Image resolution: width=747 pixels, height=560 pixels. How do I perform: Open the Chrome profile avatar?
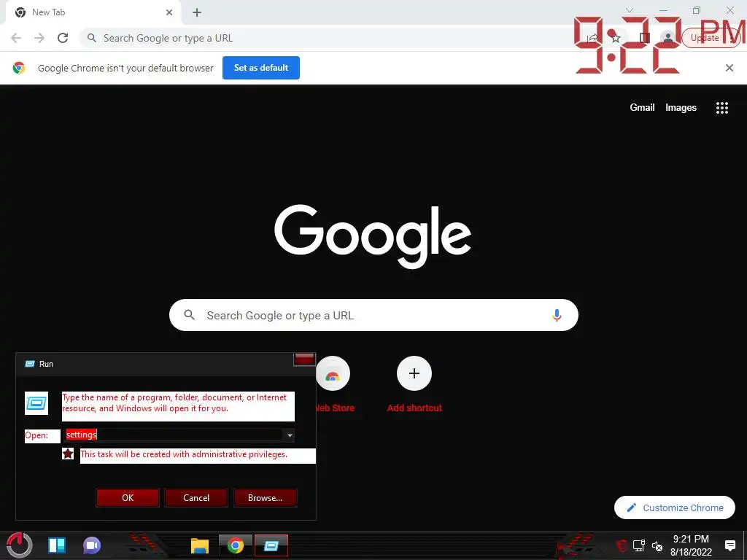tap(668, 38)
